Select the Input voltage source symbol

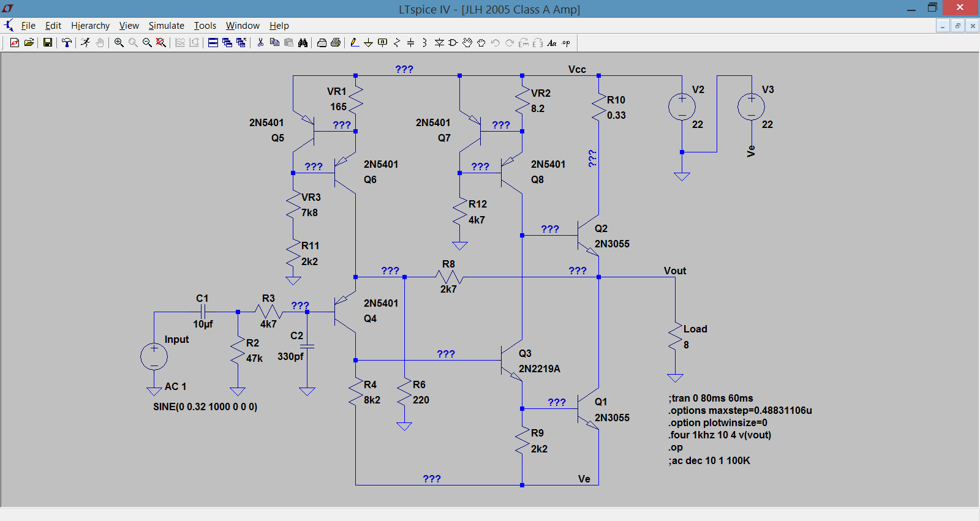tap(154, 356)
